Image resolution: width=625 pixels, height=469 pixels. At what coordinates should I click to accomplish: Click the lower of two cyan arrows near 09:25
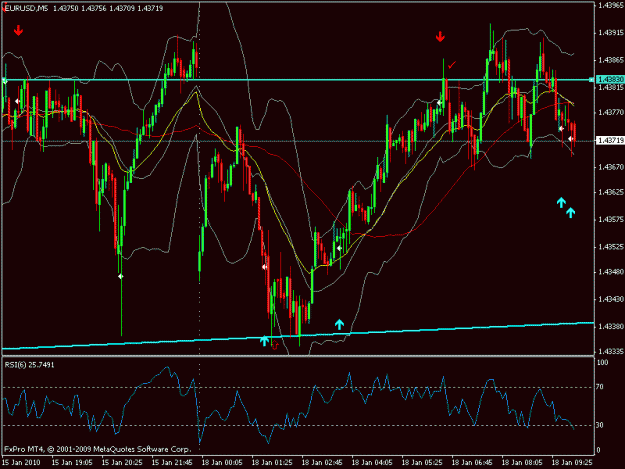(x=571, y=213)
